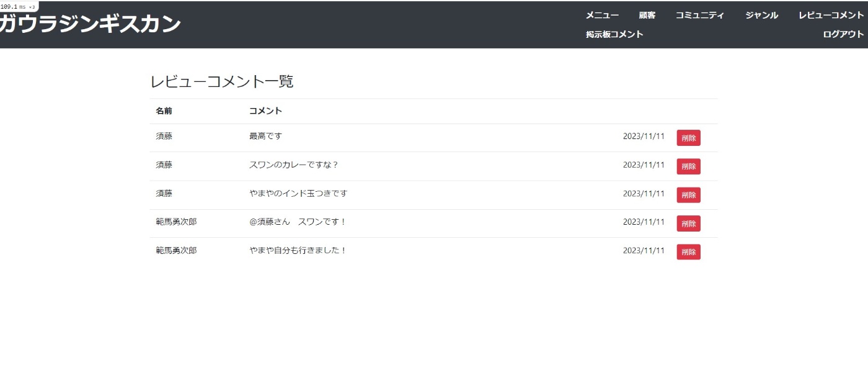Screen dimensions: 868x370
Task: Click the date in the 最高です row
Action: click(644, 136)
